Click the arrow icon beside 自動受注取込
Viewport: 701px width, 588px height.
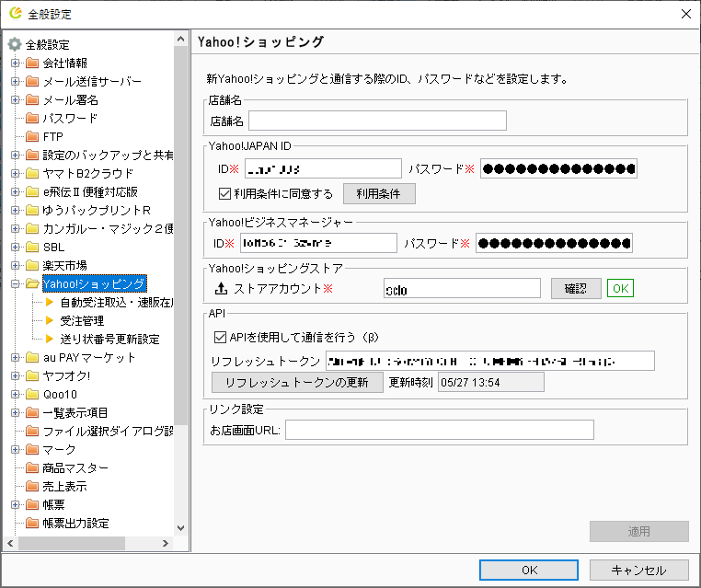coord(50,302)
